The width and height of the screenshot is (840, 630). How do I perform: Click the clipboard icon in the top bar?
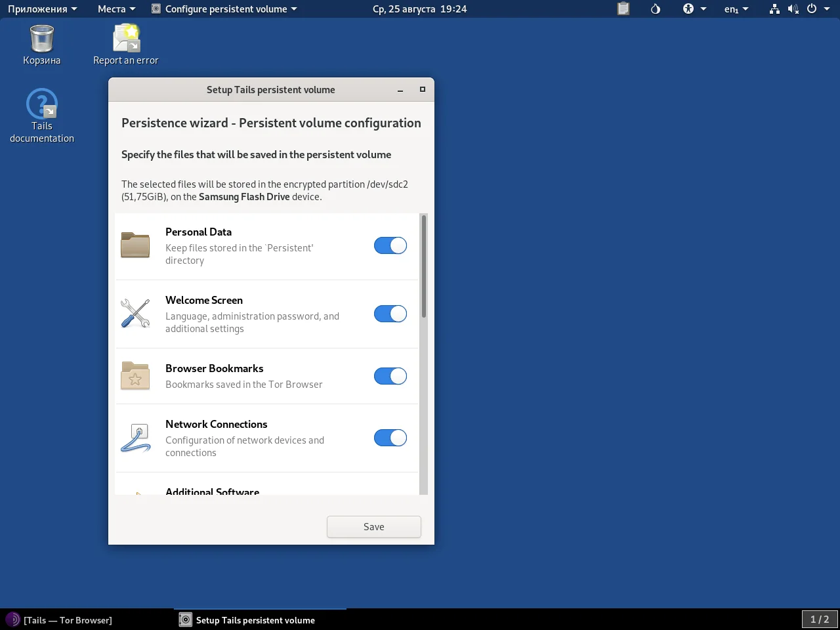pyautogui.click(x=623, y=9)
